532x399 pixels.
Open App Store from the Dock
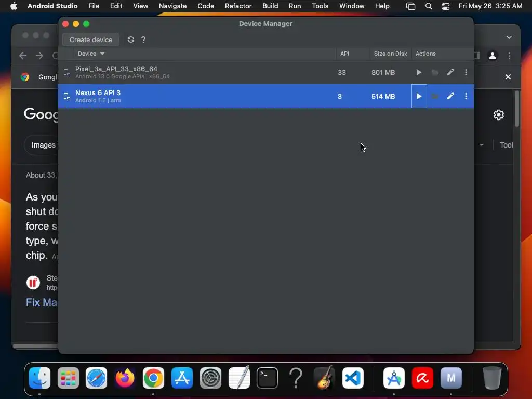(x=182, y=378)
